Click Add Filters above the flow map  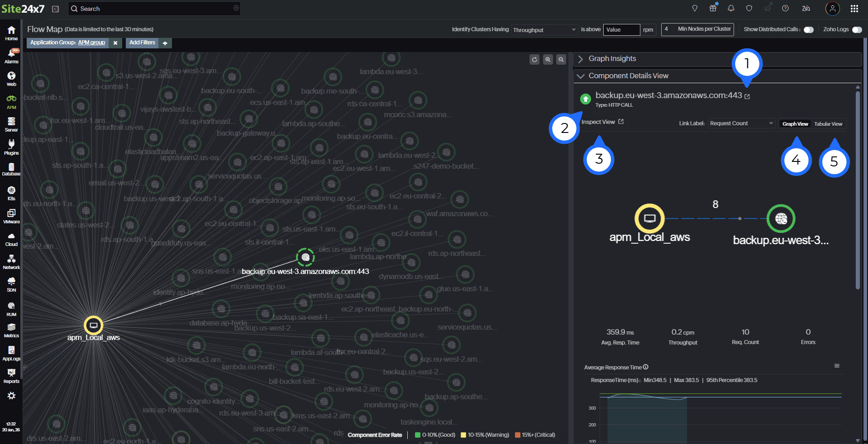[142, 43]
